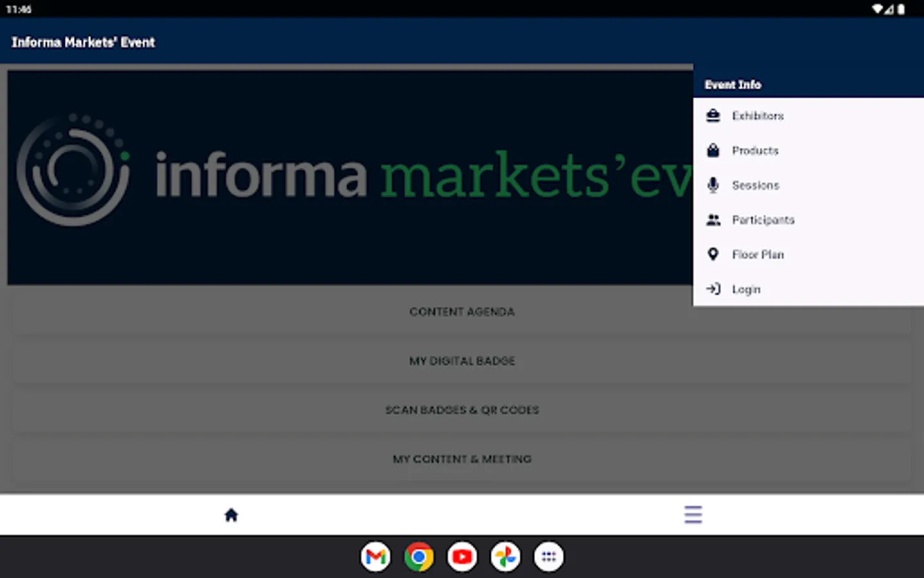Select Products in the Event Info menu
Screen dimensions: 924x578
point(809,150)
